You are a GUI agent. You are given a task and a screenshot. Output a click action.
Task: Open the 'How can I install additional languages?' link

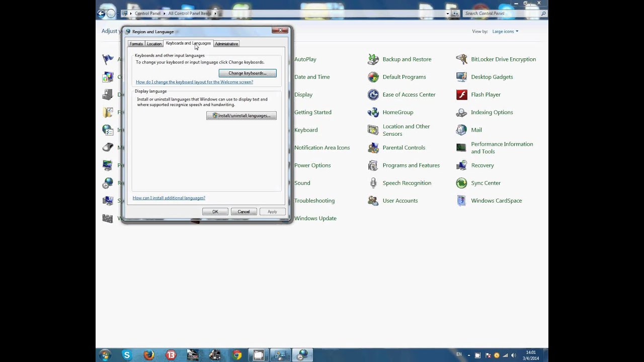click(x=169, y=198)
